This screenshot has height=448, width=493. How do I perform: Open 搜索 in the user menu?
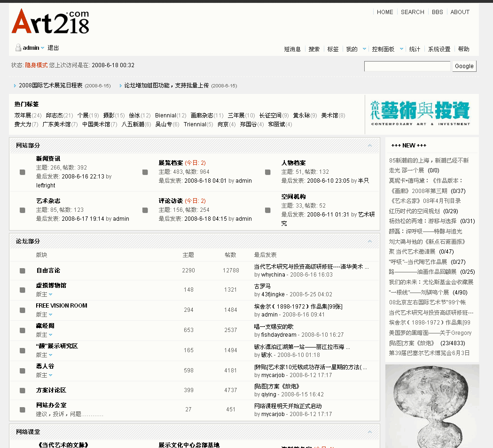pos(314,49)
